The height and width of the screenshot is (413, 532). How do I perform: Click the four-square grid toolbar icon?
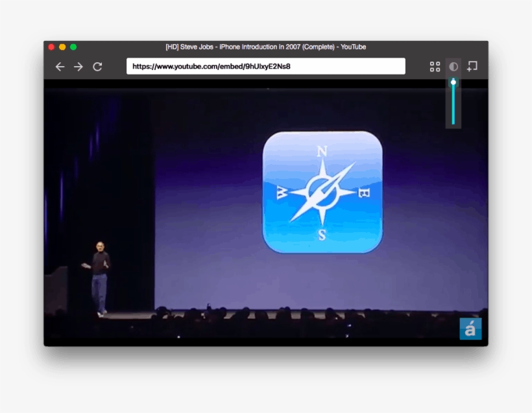click(x=435, y=65)
